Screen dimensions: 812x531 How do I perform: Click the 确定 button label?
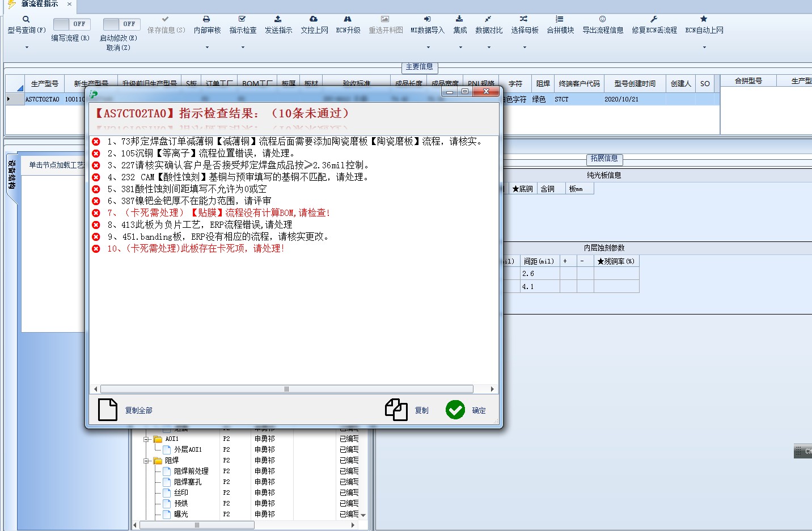[x=479, y=410]
